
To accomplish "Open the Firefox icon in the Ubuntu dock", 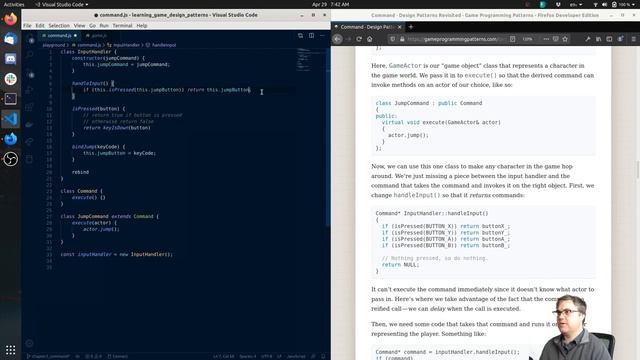I will coord(11,19).
